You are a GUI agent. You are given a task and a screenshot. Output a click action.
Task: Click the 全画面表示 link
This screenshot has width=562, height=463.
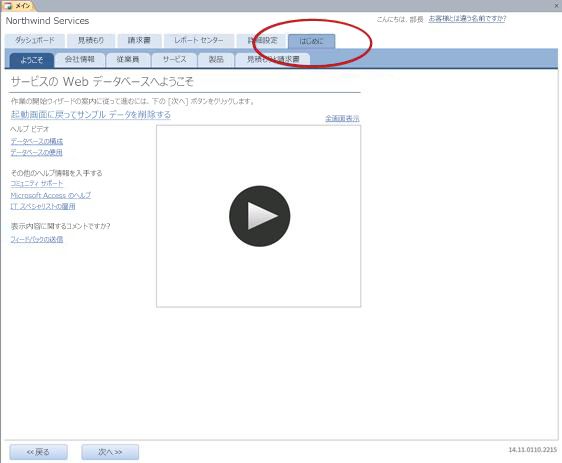(x=342, y=119)
